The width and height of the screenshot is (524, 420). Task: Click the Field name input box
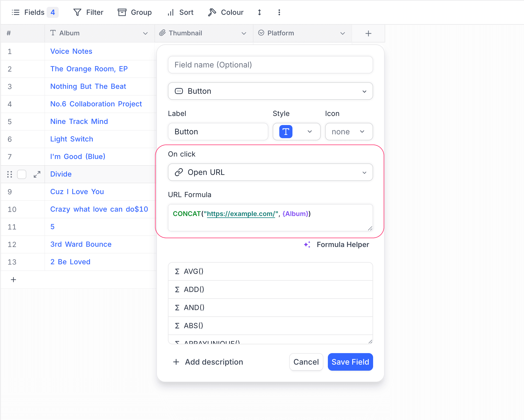pyautogui.click(x=270, y=65)
